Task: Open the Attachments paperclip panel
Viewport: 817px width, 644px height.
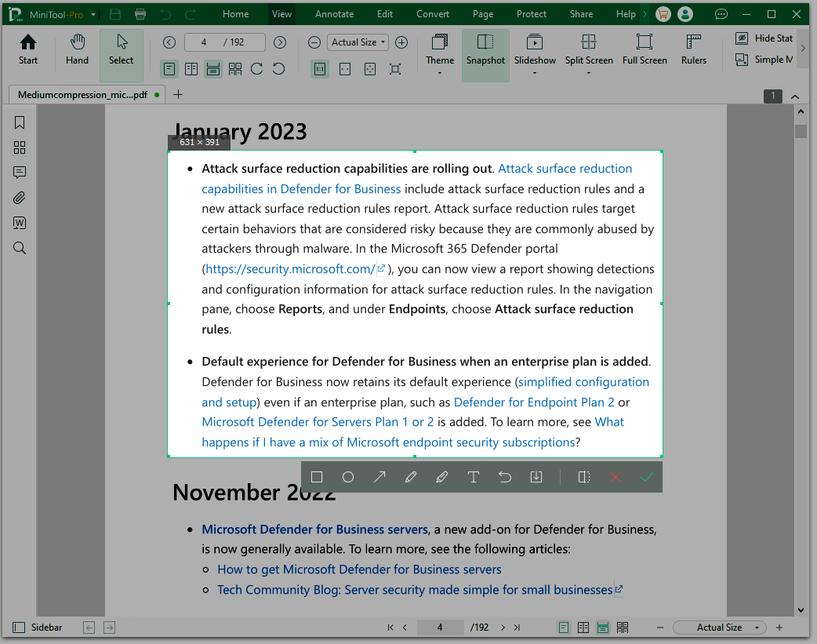Action: click(19, 198)
